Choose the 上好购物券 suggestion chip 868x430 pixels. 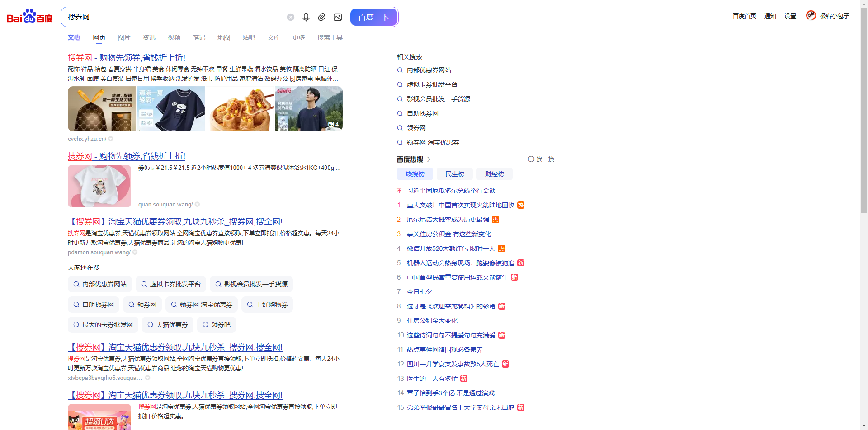tap(267, 304)
